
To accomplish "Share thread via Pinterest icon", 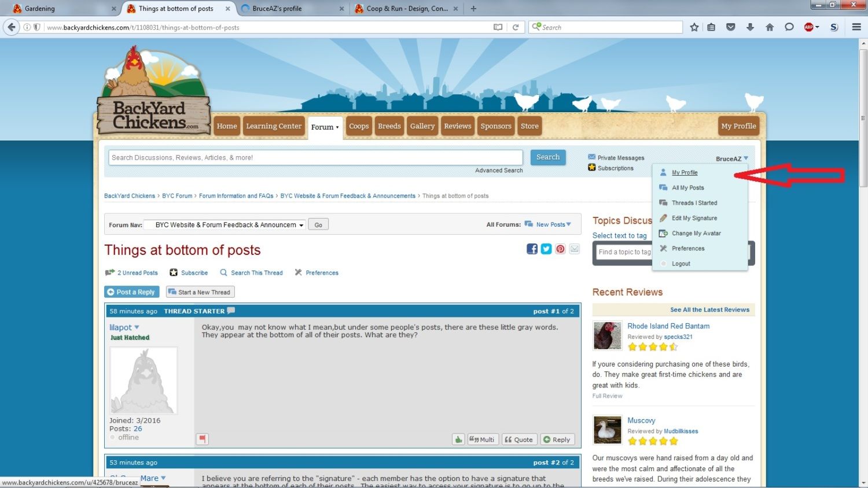I will tap(560, 249).
